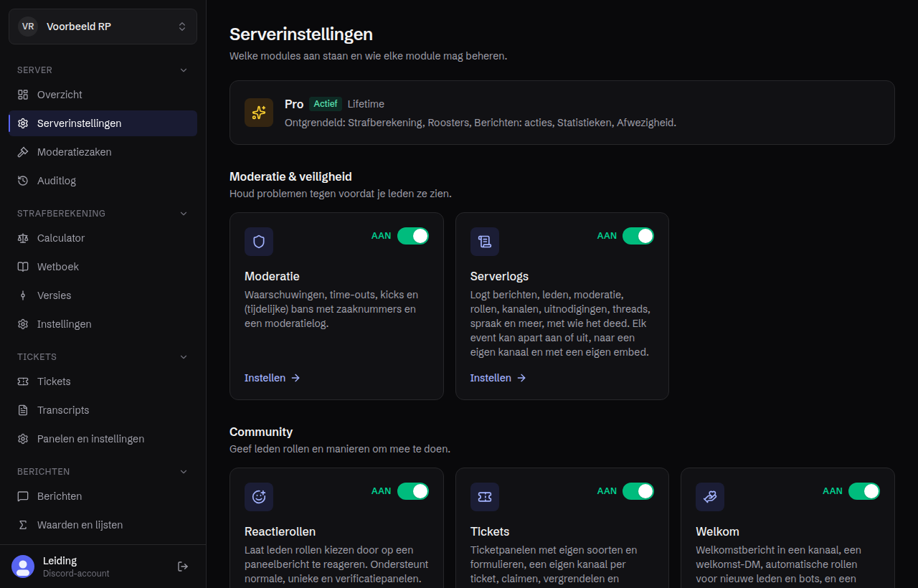Viewport: 918px width, 588px height.
Task: Click the Welkom card waving hand icon
Action: click(x=710, y=497)
